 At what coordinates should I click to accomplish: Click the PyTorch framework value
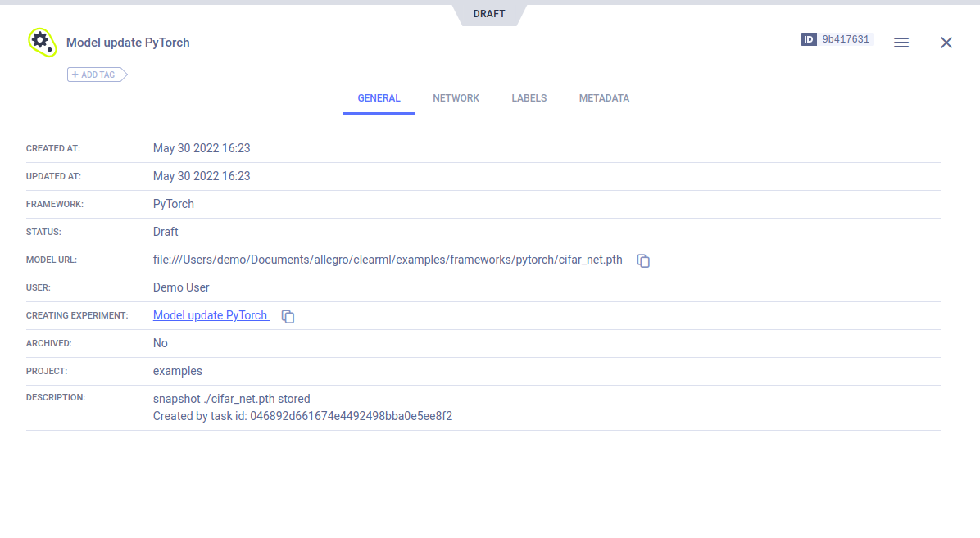coord(174,204)
